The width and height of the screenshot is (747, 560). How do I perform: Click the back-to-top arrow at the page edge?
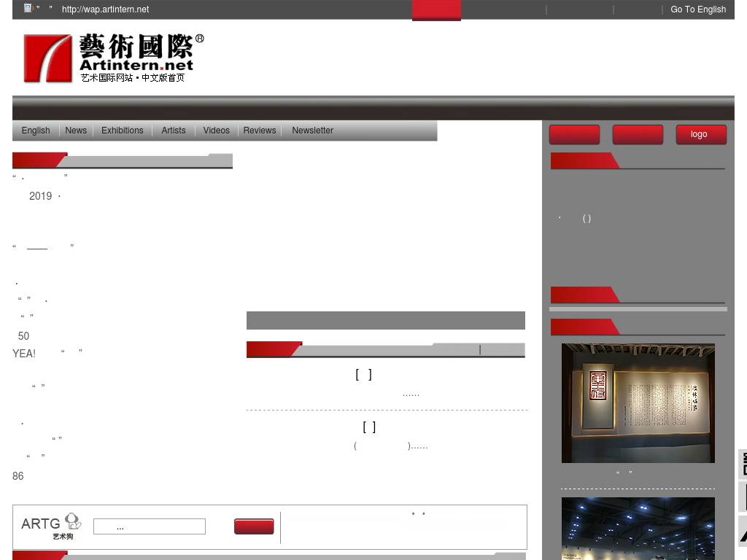(x=743, y=531)
